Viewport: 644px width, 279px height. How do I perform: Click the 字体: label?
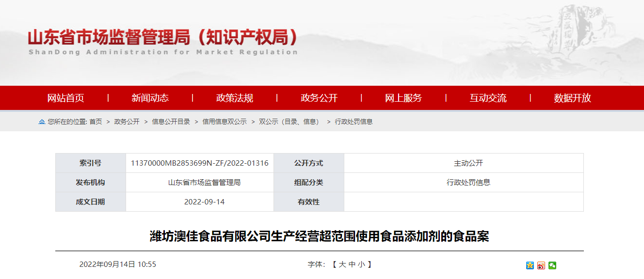[315, 264]
